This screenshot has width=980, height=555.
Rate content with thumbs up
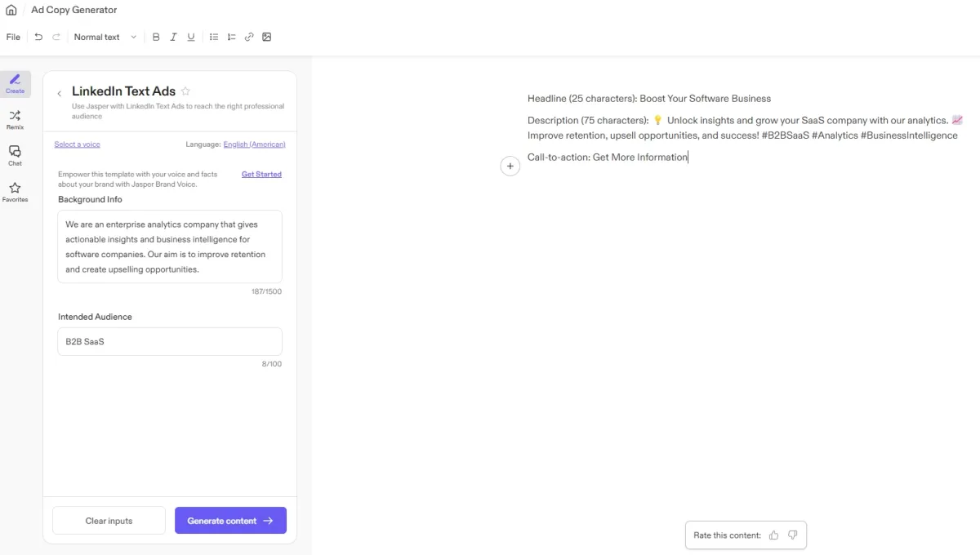pyautogui.click(x=773, y=535)
